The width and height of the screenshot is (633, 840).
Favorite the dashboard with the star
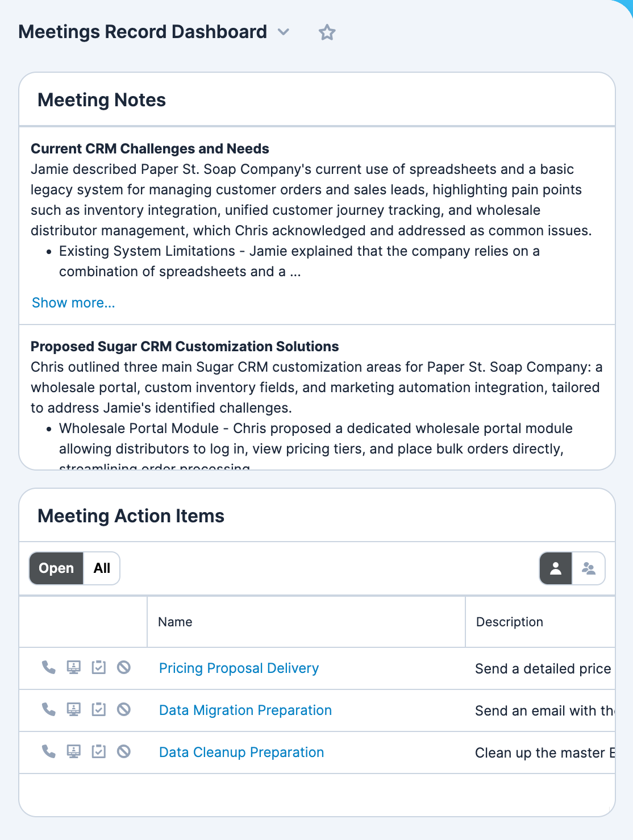[327, 32]
